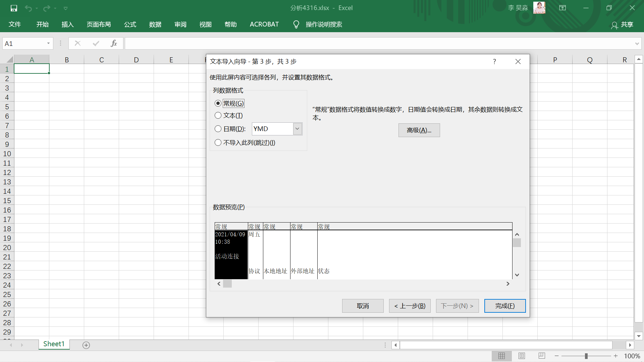Open the 公式 ribbon tab
This screenshot has height=362, width=644.
click(130, 24)
